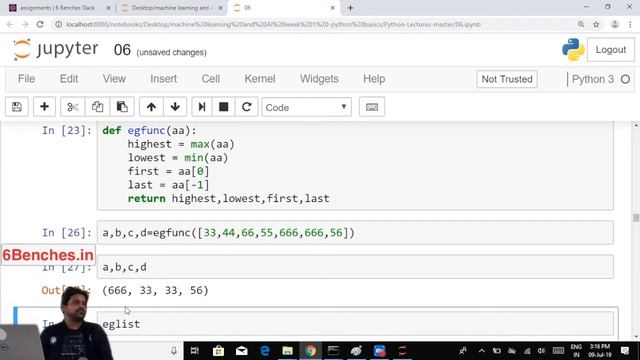Open the Cell menu
Image resolution: width=640 pixels, height=360 pixels.
click(x=211, y=79)
